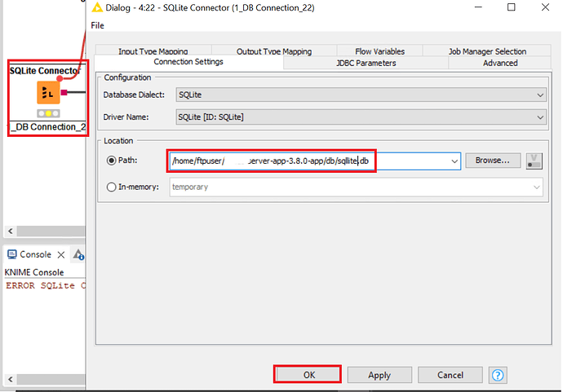Click the KNIME Console heading text

coord(34,272)
